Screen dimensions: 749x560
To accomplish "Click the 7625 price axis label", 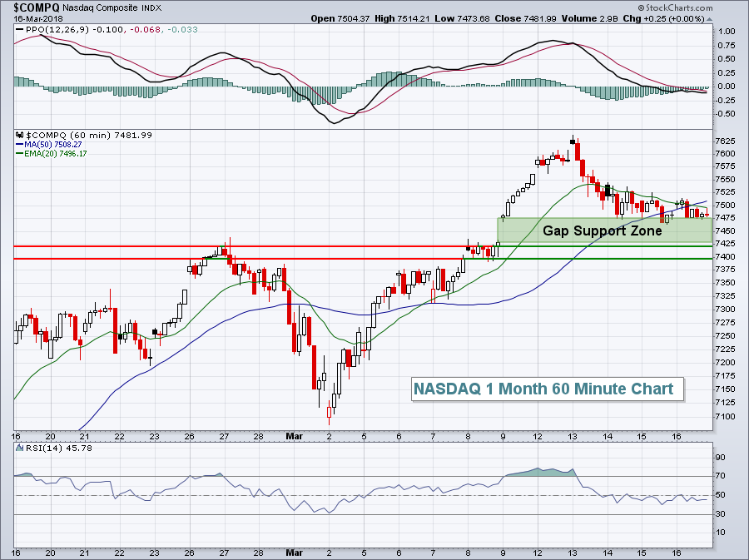I will click(x=725, y=141).
